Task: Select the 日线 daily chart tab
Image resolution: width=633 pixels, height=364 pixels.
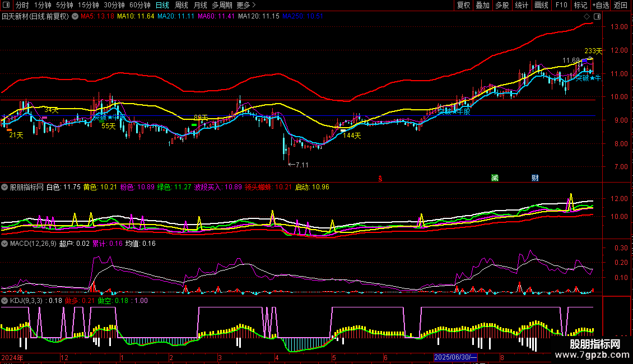Action: click(x=162, y=5)
